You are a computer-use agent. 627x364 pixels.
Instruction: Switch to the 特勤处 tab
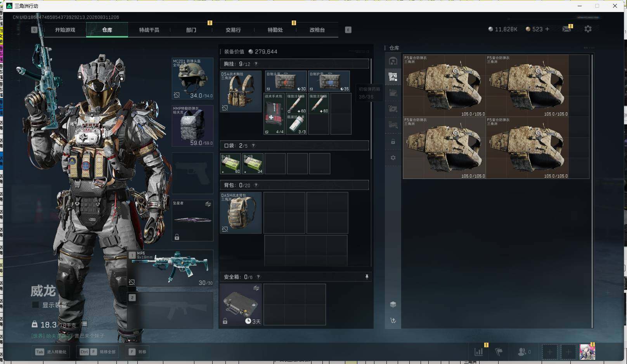(275, 30)
